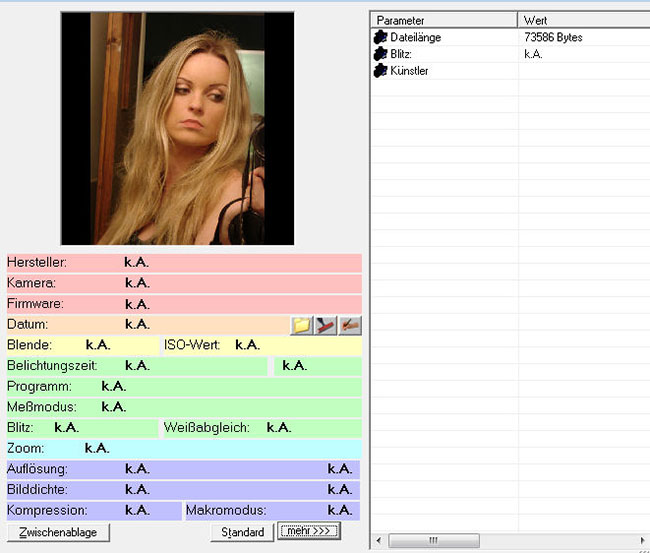Viewport: 650px width, 553px height.
Task: Select the Dateilänge parameter row icon
Action: 380,37
